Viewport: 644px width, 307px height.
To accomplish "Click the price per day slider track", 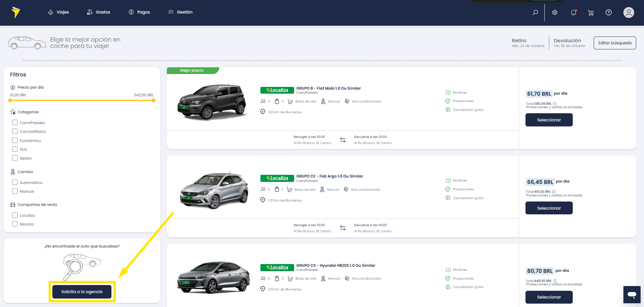I will coord(82,100).
